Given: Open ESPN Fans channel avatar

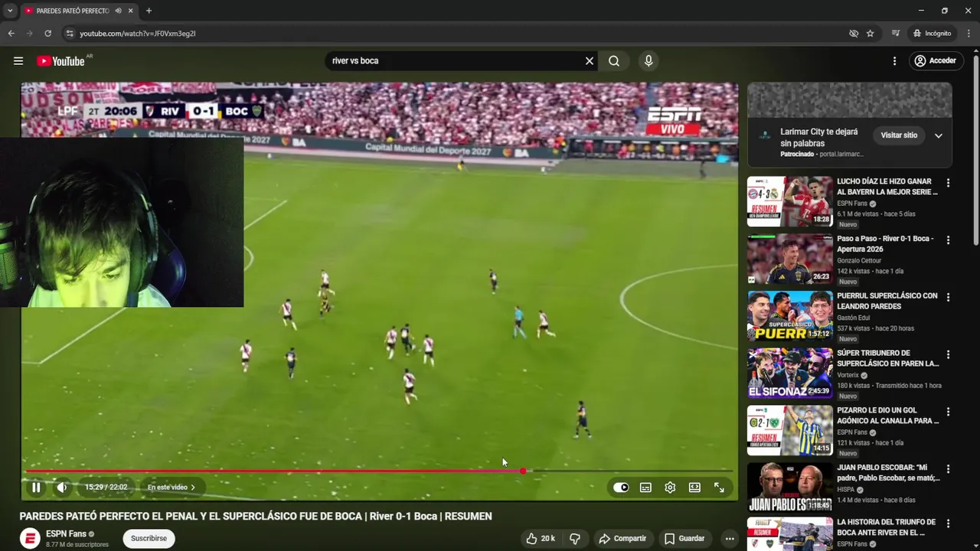Looking at the screenshot, I should pyautogui.click(x=30, y=539).
